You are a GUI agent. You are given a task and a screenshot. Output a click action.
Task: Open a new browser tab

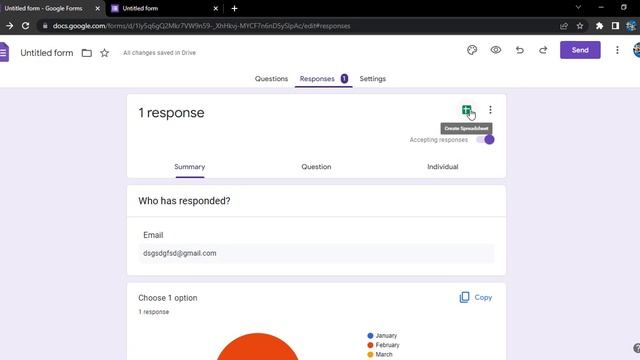click(x=234, y=8)
